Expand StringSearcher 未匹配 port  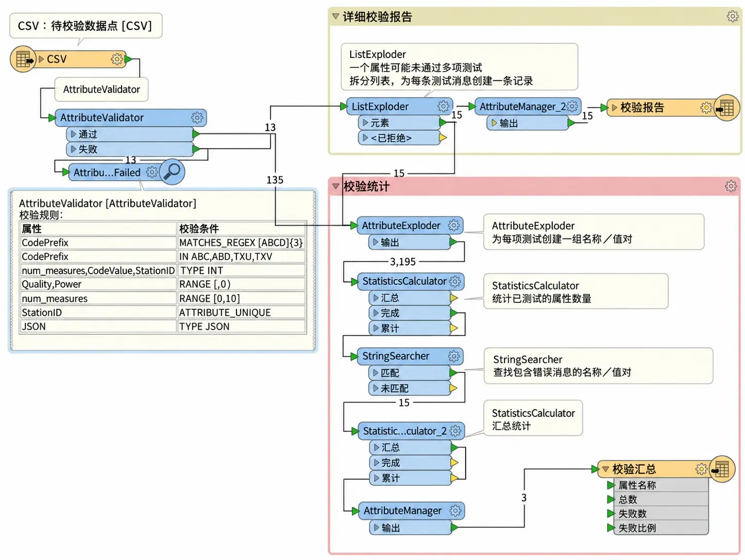[x=375, y=388]
